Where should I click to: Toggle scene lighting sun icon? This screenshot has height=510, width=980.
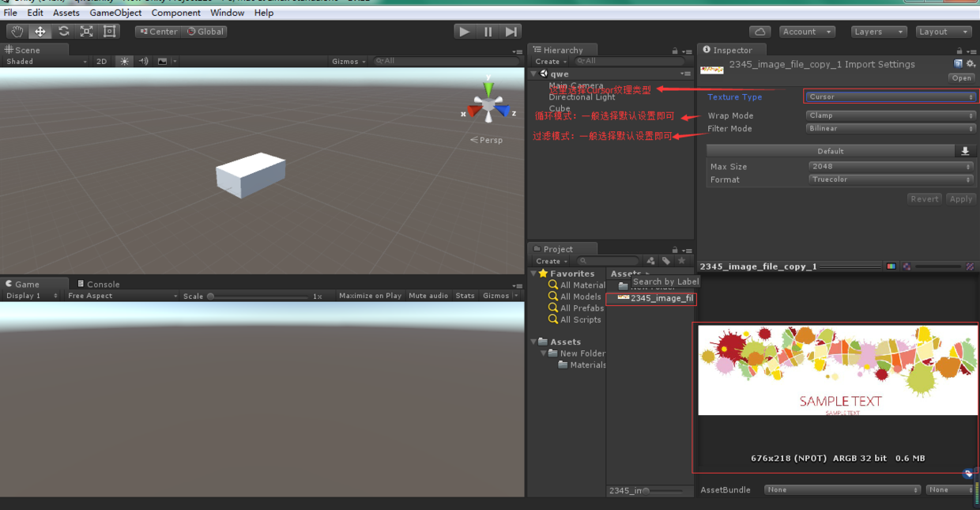coord(124,62)
